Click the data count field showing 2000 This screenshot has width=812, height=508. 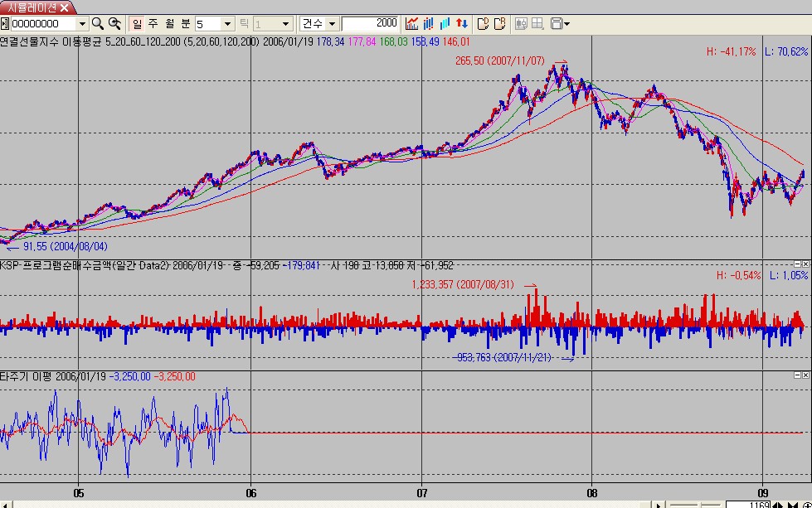point(370,24)
